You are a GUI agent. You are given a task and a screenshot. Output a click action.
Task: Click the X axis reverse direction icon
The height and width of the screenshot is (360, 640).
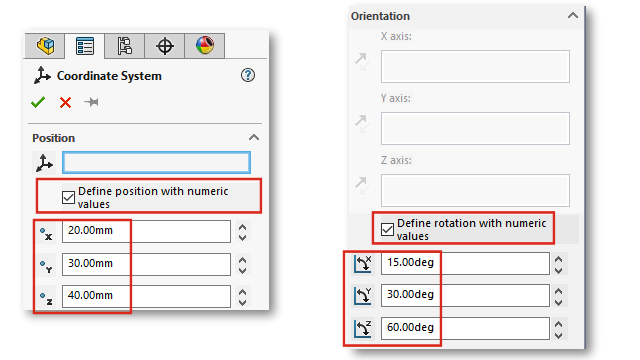[362, 61]
